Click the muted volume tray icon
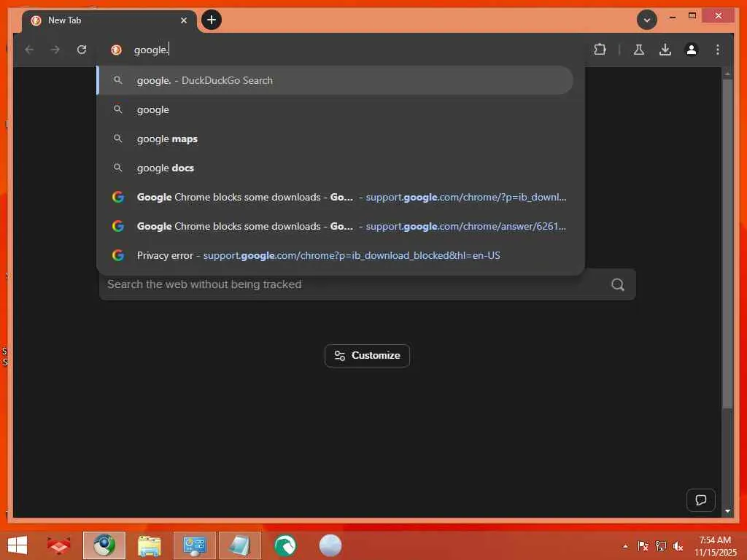Screen dimensions: 747x560 (x=678, y=546)
